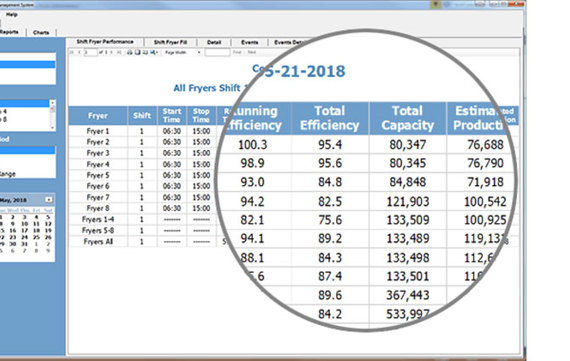Print the report
Screen dimensions: 570x361
tap(129, 52)
